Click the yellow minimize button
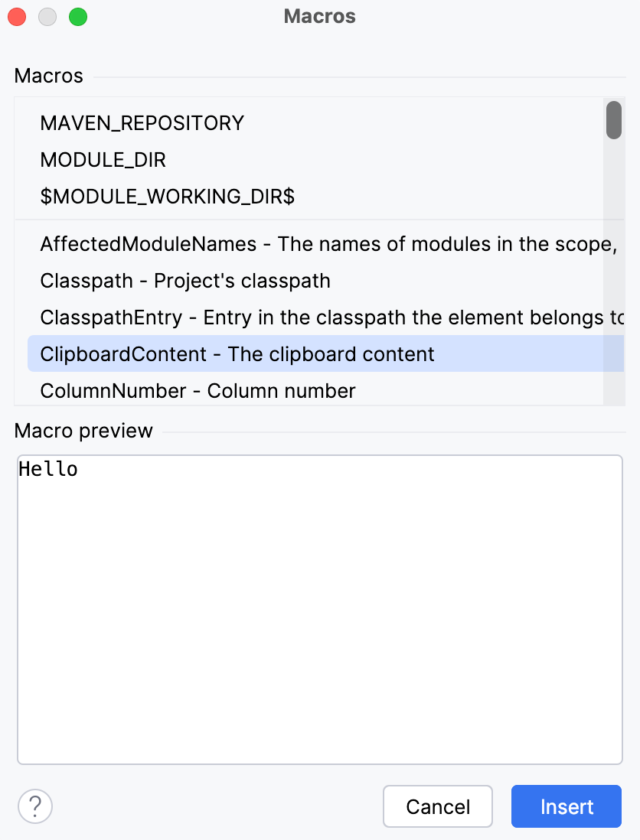This screenshot has width=640, height=840. click(47, 16)
